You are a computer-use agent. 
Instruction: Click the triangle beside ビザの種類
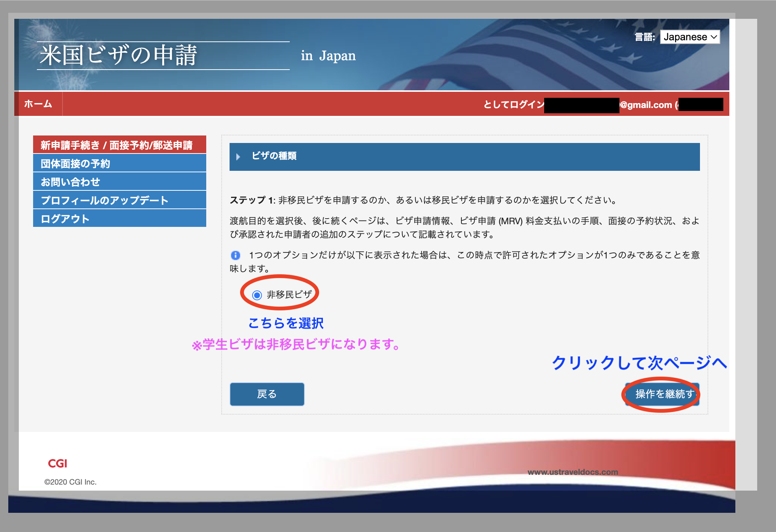(238, 157)
